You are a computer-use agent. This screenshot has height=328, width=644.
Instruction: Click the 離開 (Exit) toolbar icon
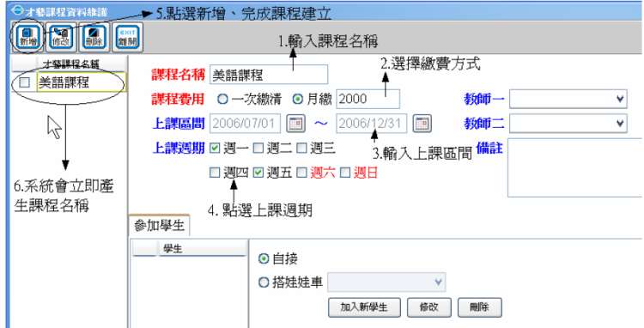128,38
